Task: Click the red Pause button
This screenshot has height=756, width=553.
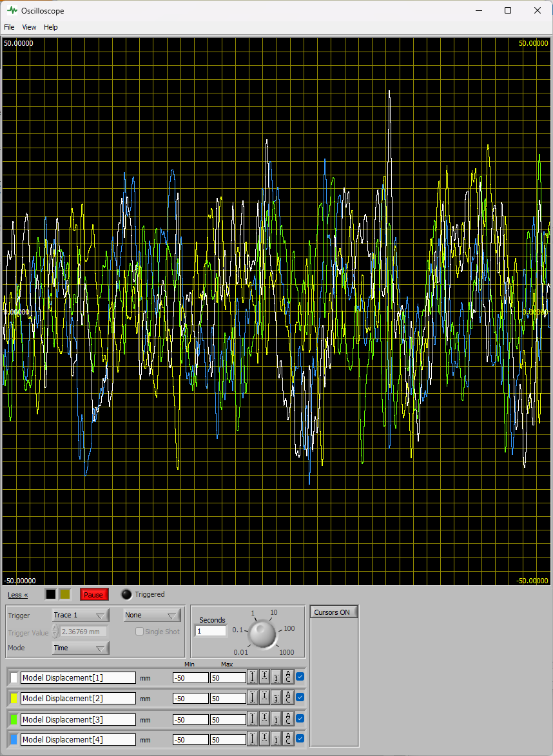Action: [94, 594]
